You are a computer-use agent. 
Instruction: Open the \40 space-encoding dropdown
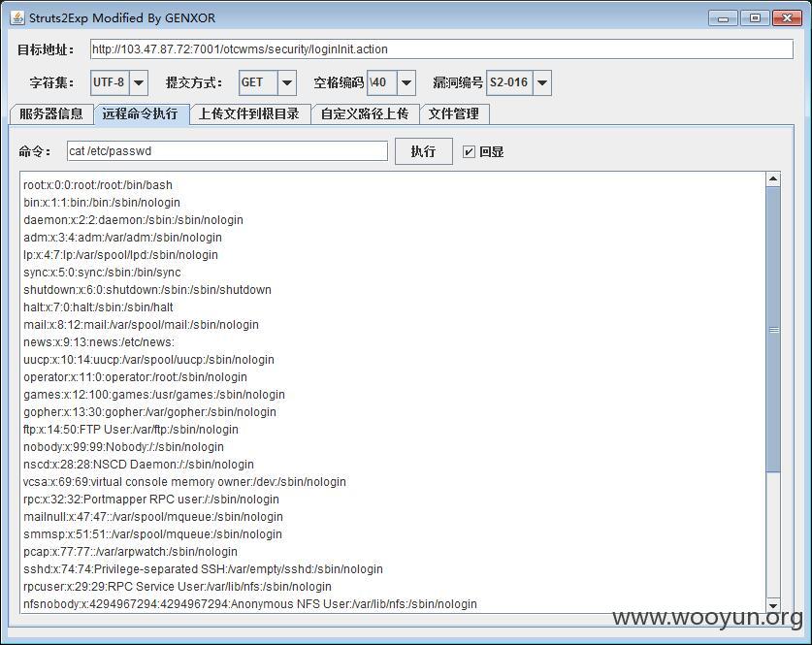(406, 82)
